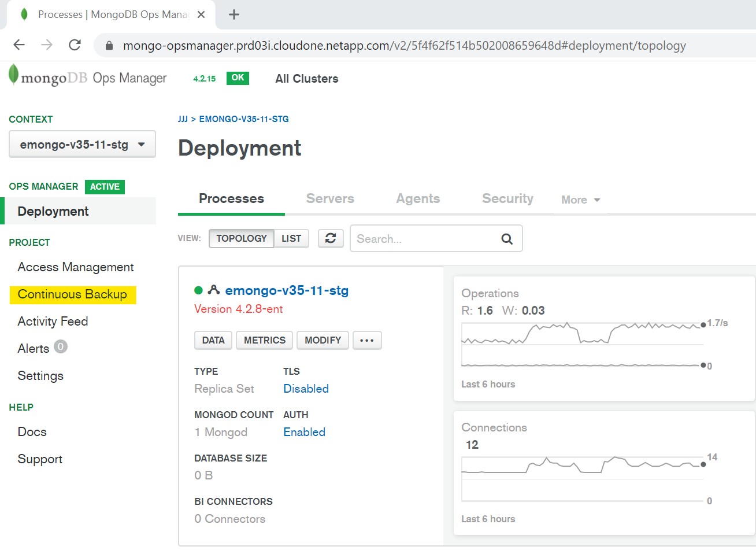Click the refresh topology icon button

coord(331,238)
